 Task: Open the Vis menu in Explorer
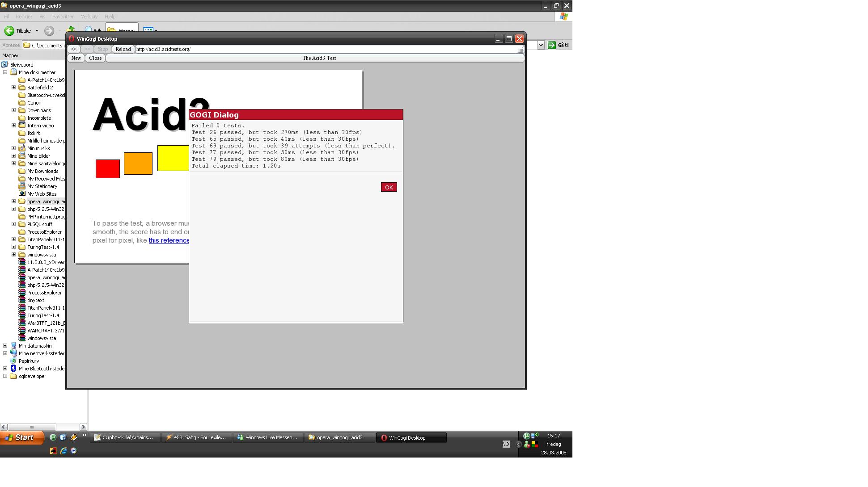point(42,17)
